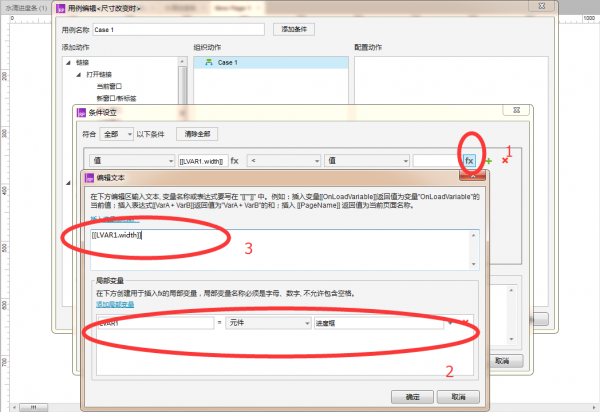The image size is (600, 412).
Task: Select the Case 1 row in organize actions
Action: point(271,63)
